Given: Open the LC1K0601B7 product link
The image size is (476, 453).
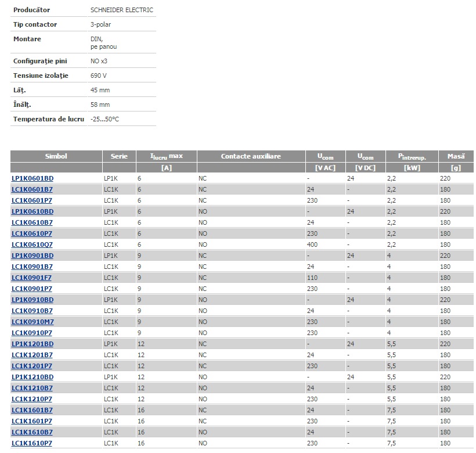Looking at the screenshot, I should click(x=32, y=189).
